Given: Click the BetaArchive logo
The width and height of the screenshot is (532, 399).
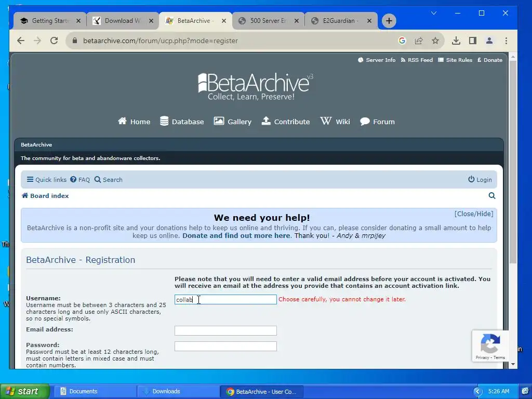Looking at the screenshot, I should click(255, 86).
